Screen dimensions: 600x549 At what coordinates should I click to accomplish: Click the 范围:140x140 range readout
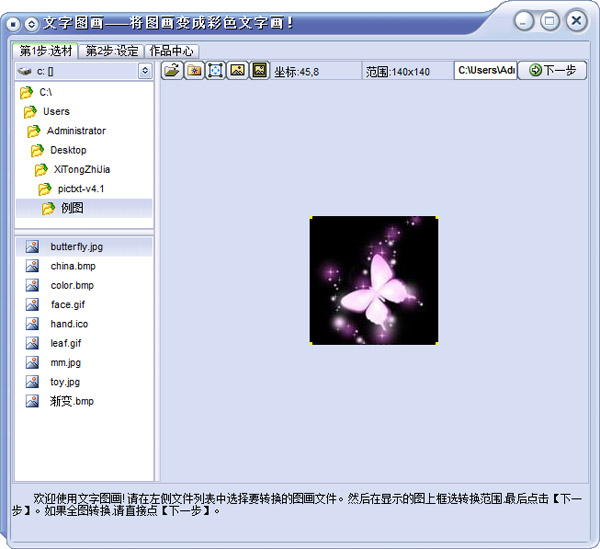pos(398,72)
